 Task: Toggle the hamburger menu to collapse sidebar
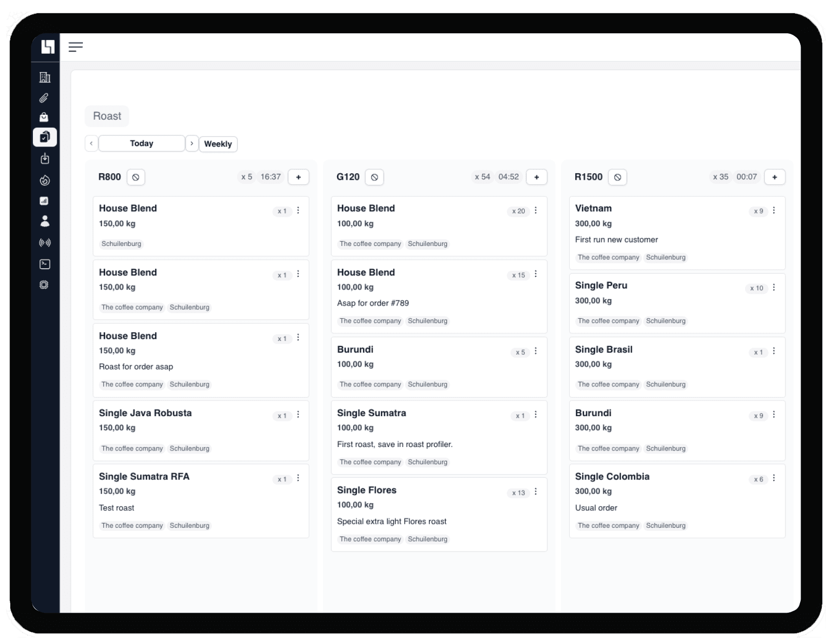point(76,47)
